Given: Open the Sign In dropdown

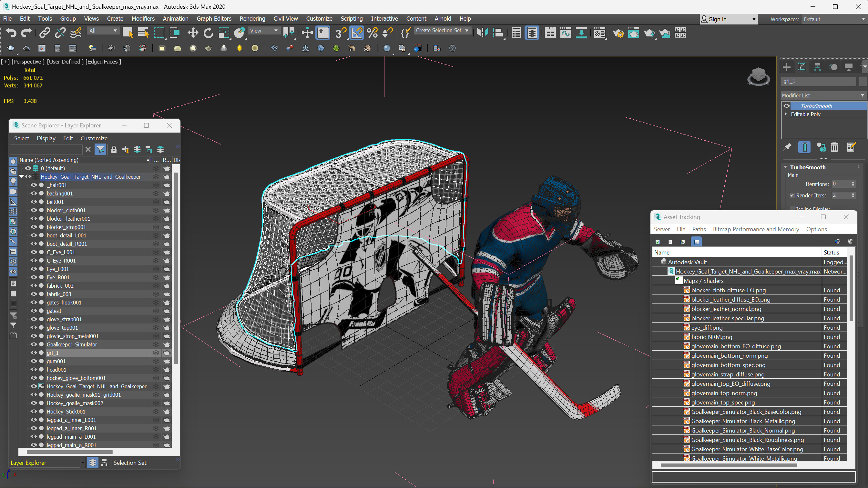Looking at the screenshot, I should pos(729,19).
